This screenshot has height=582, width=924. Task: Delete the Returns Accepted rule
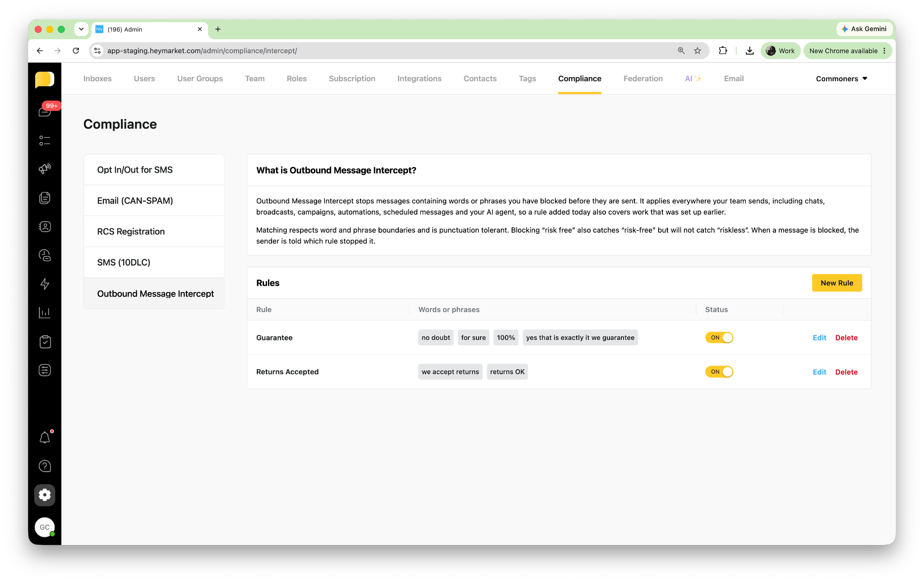click(x=846, y=372)
